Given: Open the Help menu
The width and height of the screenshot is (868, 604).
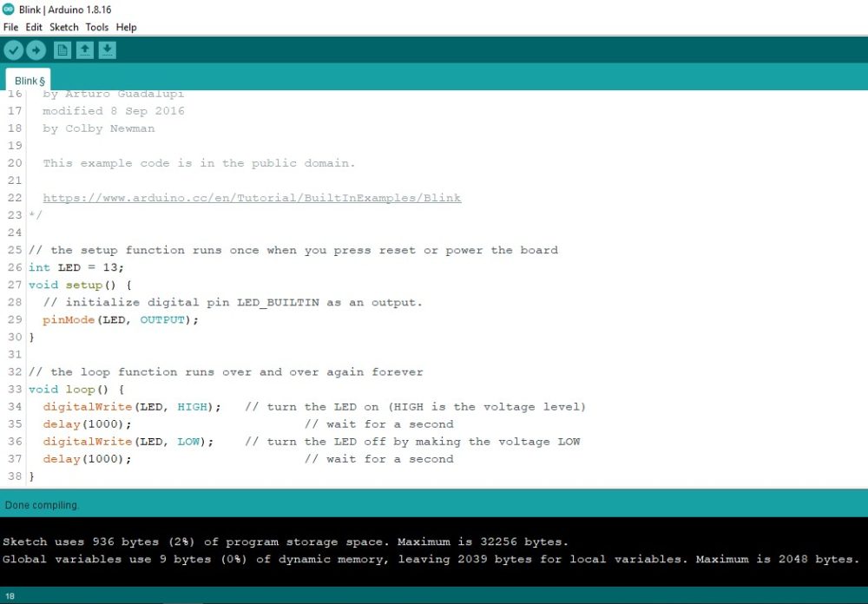Looking at the screenshot, I should pos(127,27).
